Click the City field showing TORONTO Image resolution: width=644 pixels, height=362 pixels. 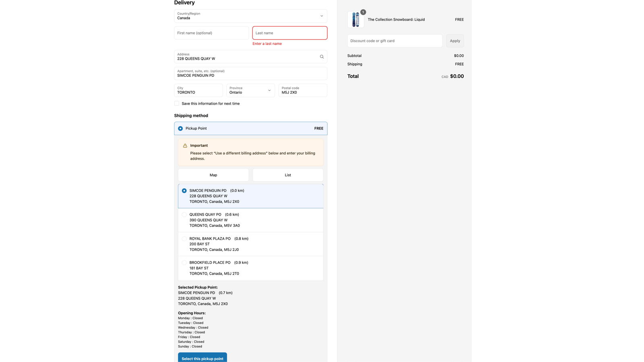pos(198,90)
